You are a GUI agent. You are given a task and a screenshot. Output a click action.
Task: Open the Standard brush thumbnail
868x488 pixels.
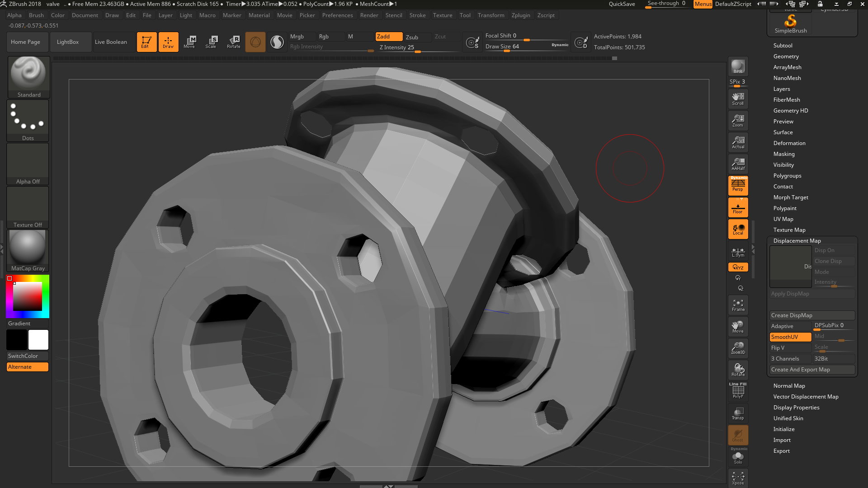click(28, 77)
